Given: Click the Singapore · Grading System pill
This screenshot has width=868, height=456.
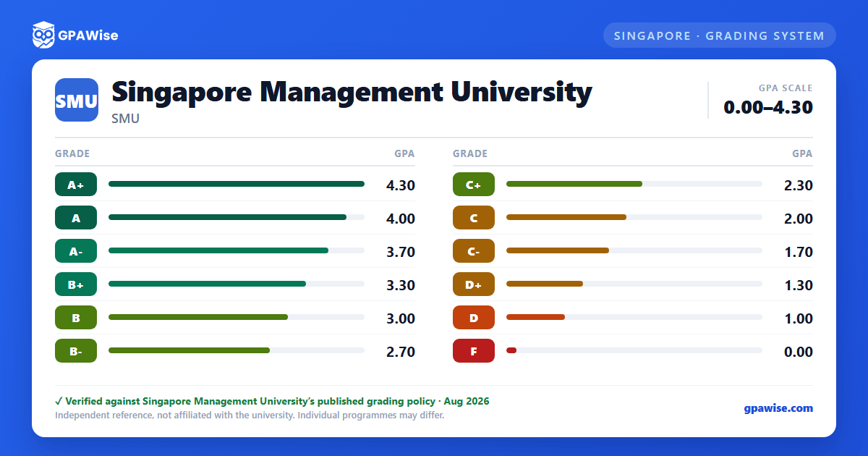Looking at the screenshot, I should (719, 35).
